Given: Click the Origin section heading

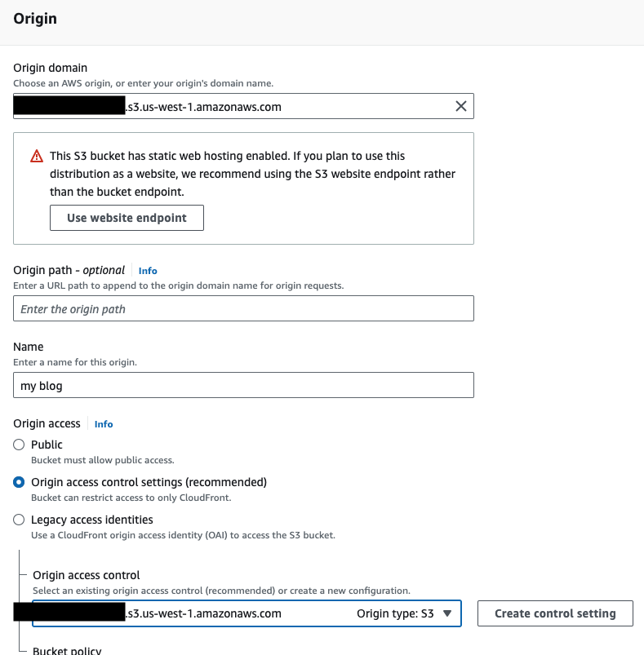Looking at the screenshot, I should coord(35,19).
